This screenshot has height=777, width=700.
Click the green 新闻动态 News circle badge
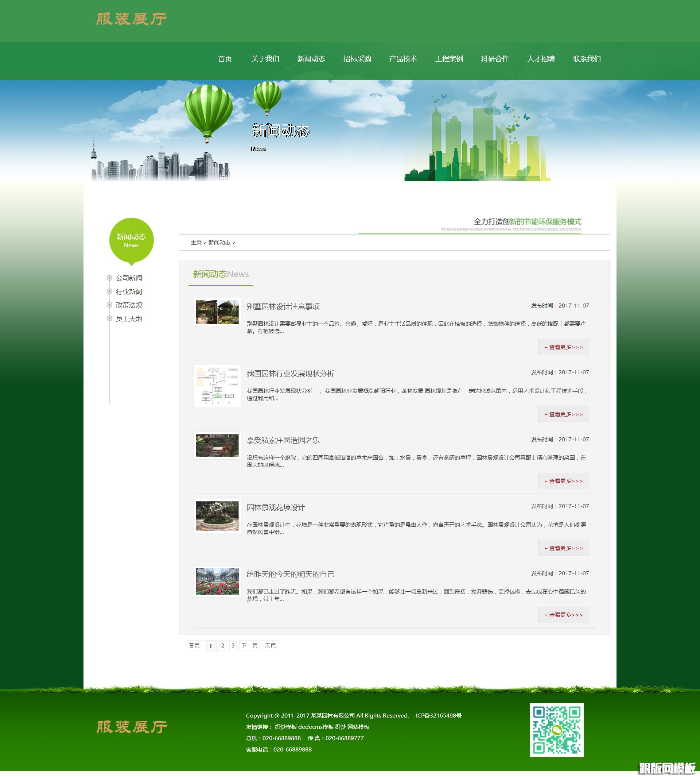click(x=131, y=240)
